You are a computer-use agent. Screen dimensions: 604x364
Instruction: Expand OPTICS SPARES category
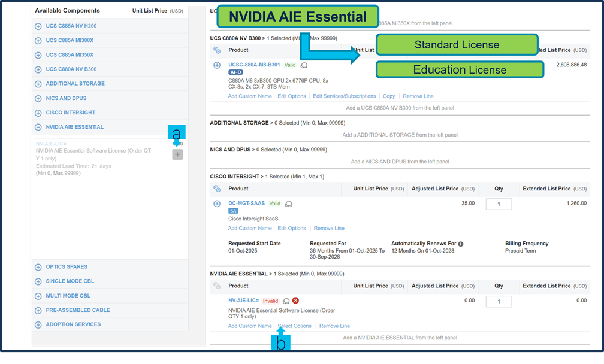tap(38, 267)
